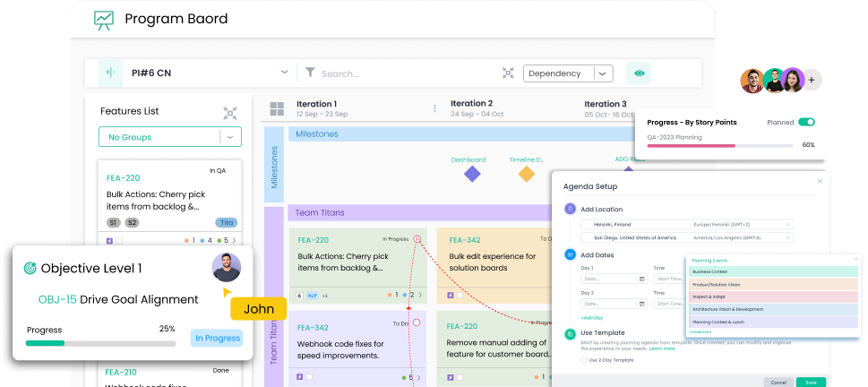Select Inspect & Adapt planning event
The image size is (868, 387).
tap(773, 297)
